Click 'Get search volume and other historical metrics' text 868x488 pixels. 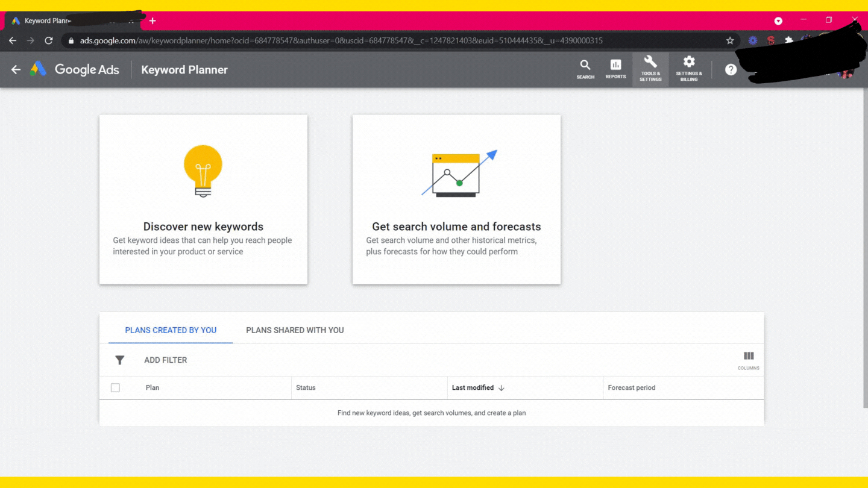(451, 246)
